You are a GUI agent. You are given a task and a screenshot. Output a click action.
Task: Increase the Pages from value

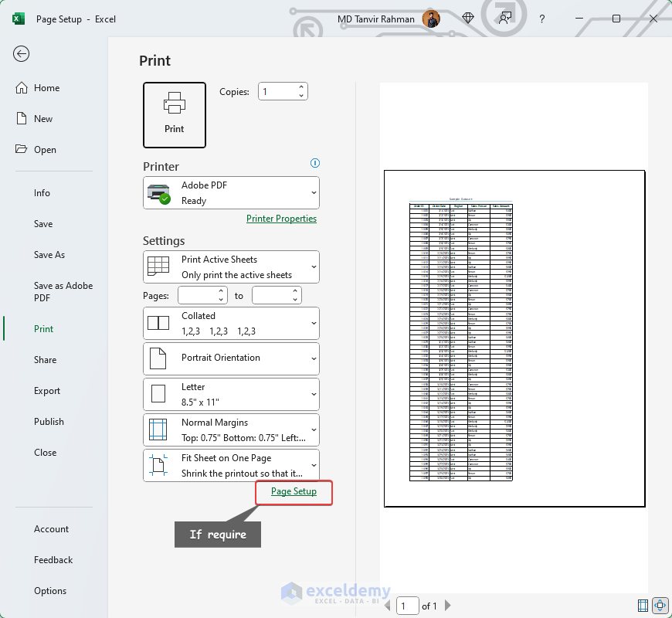(x=221, y=291)
